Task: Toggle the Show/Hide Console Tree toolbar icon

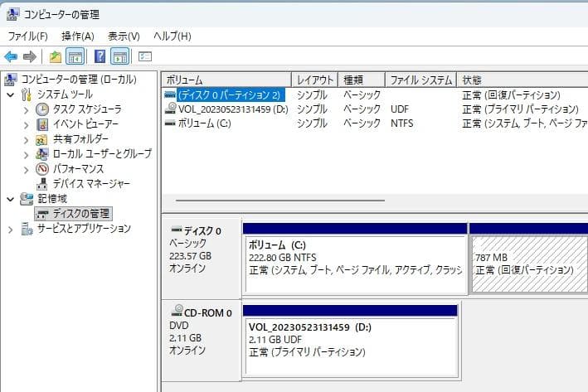Action: [75, 57]
